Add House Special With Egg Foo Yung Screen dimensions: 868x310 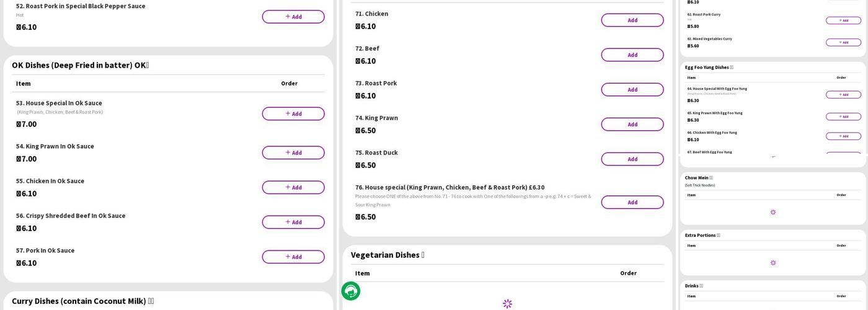843,95
